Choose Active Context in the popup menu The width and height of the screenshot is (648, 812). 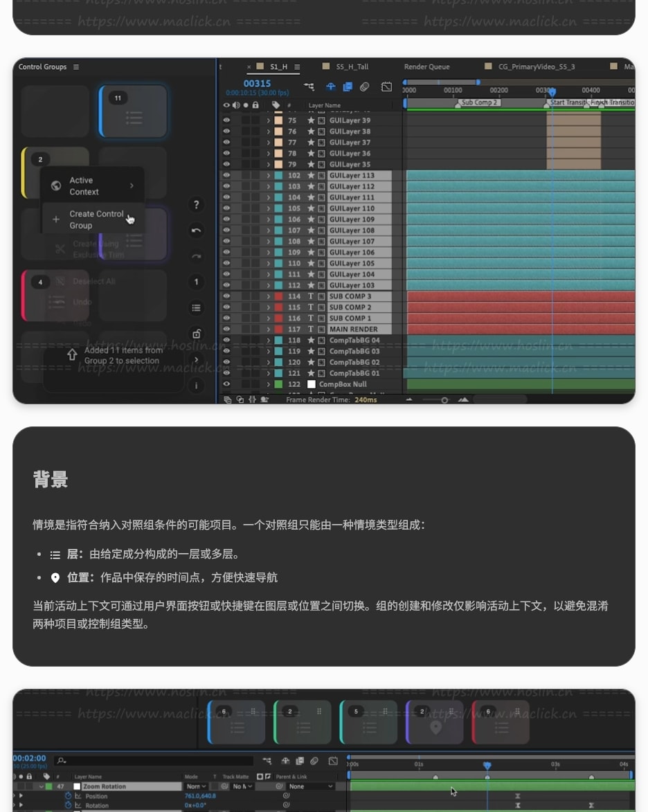[93, 186]
